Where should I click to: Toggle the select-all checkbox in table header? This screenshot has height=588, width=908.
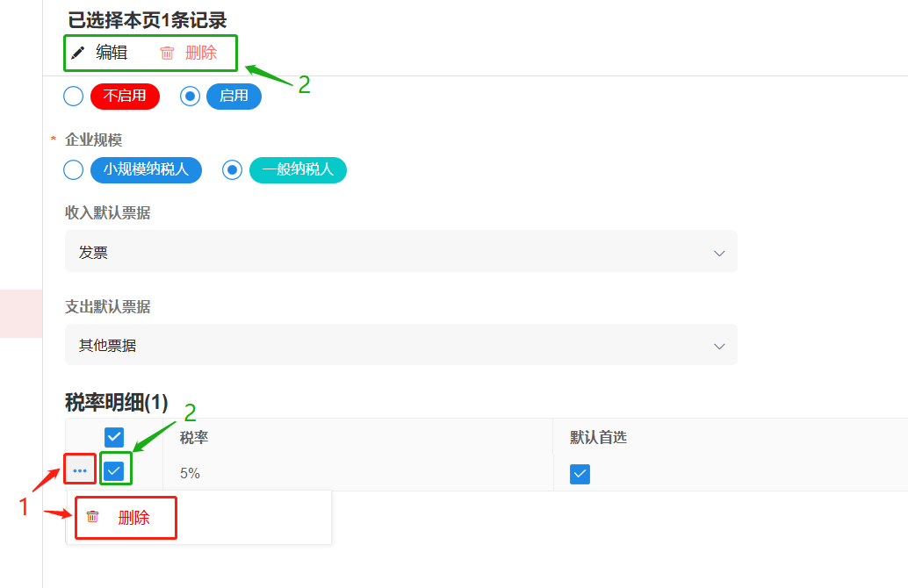(114, 437)
